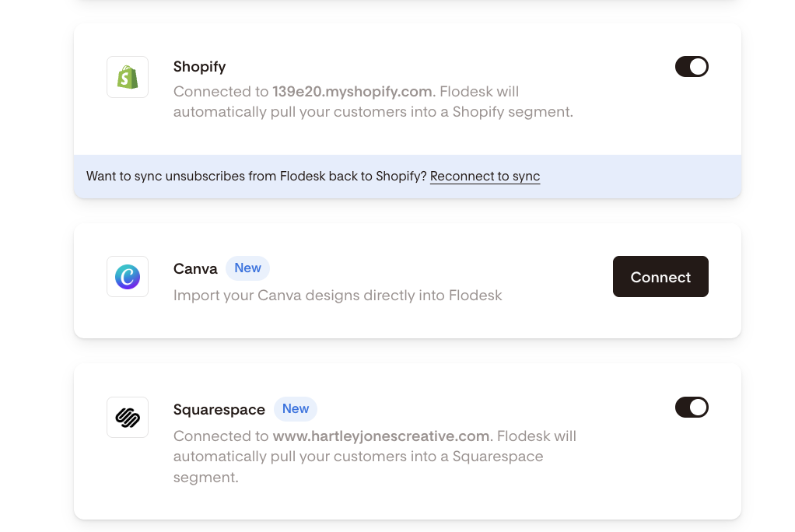795x532 pixels.
Task: Click the Canva logo icon
Action: click(128, 277)
